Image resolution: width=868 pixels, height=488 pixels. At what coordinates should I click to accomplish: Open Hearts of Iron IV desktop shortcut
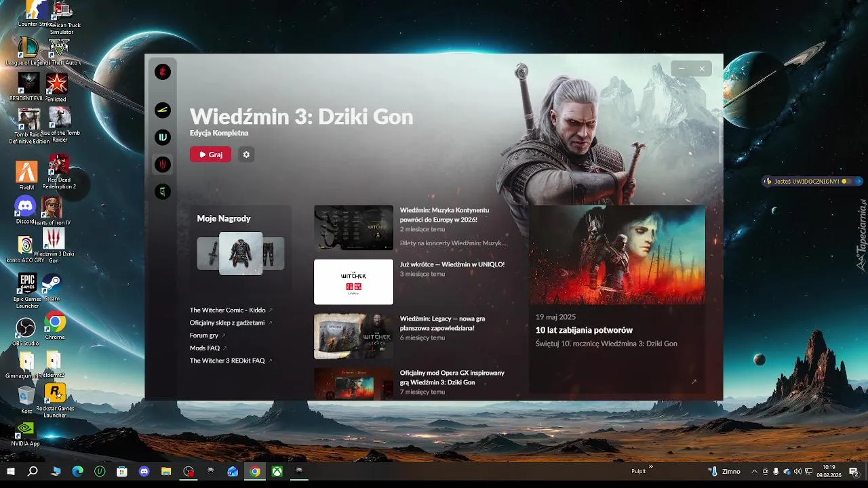52,211
